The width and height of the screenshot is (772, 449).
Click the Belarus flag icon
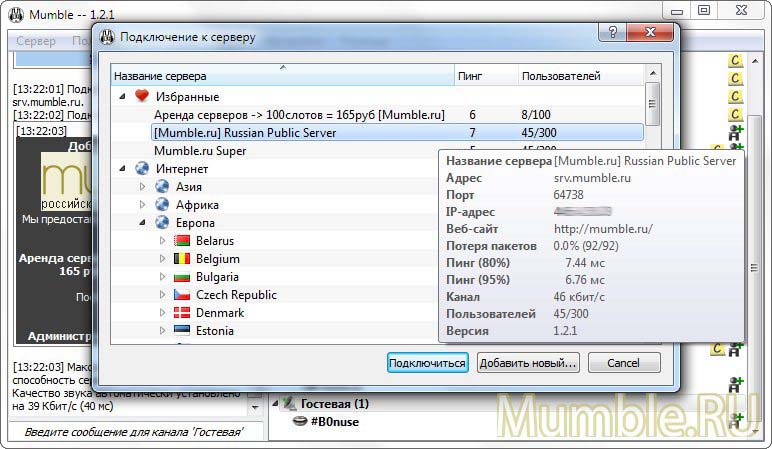click(182, 241)
